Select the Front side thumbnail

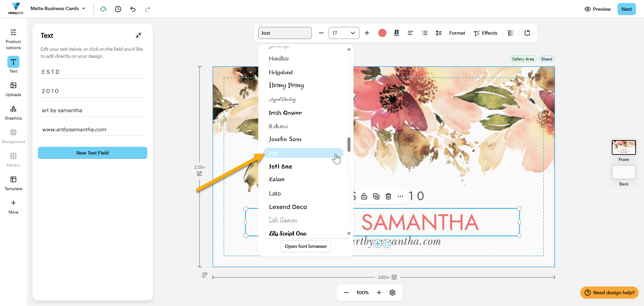(x=624, y=147)
